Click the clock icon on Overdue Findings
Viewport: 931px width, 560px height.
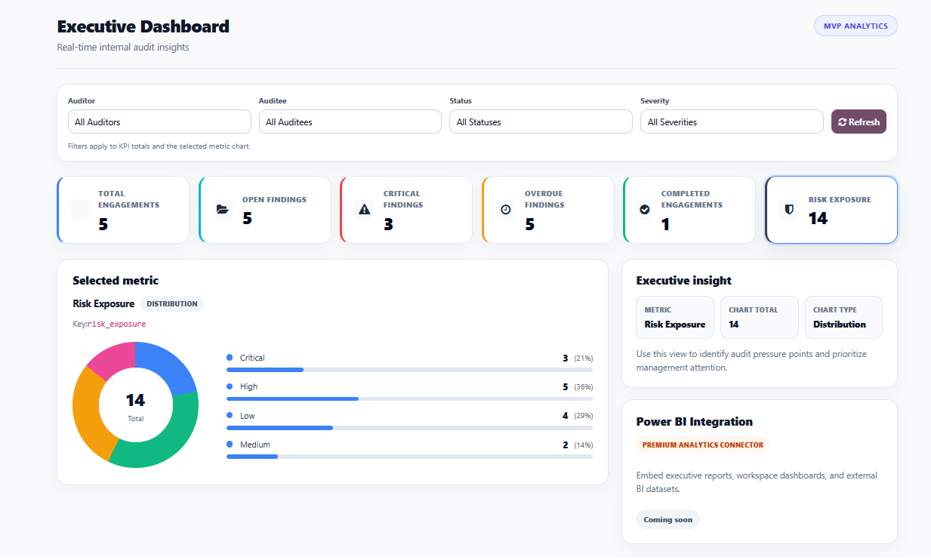(x=505, y=210)
